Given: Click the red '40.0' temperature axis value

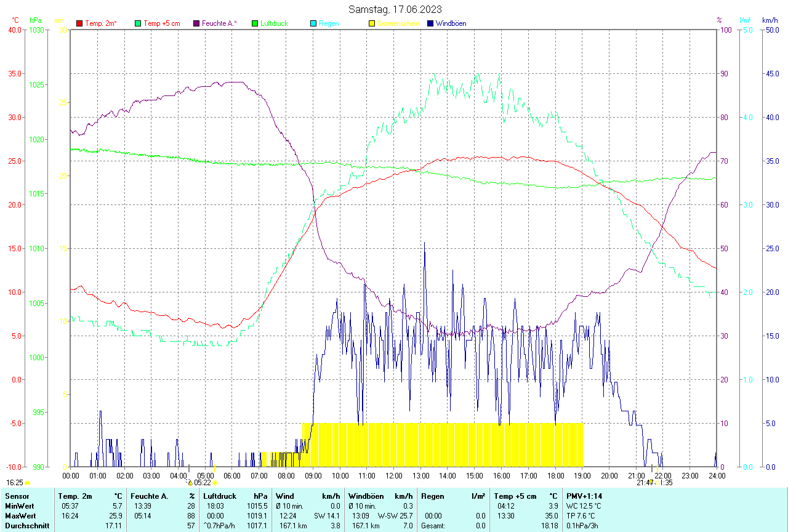Looking at the screenshot, I should [x=15, y=30].
